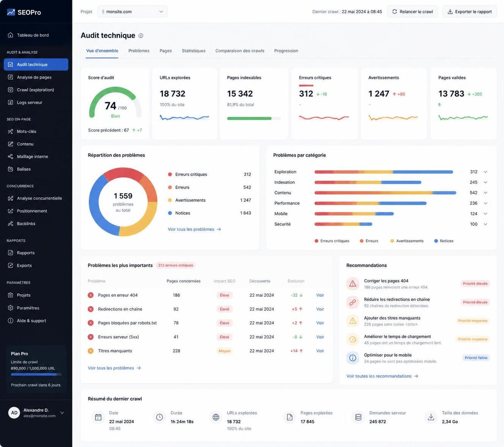
Task: Open the monsite.com project dropdown
Action: click(133, 12)
